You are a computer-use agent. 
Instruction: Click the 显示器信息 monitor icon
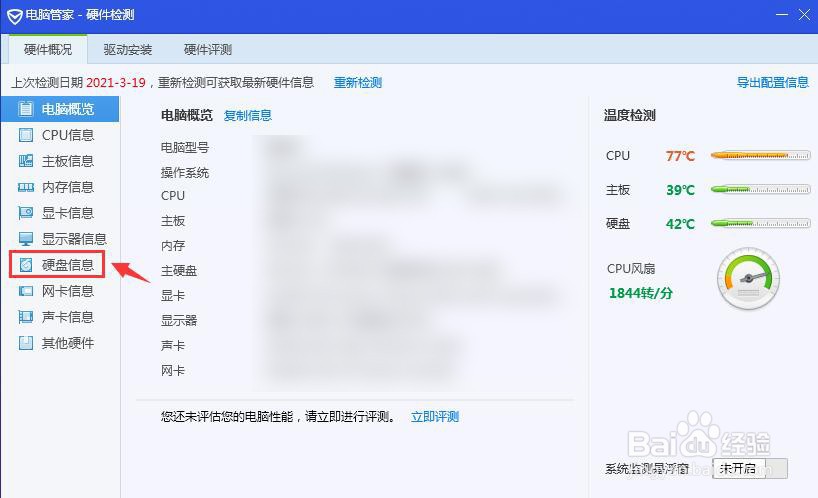click(x=25, y=239)
